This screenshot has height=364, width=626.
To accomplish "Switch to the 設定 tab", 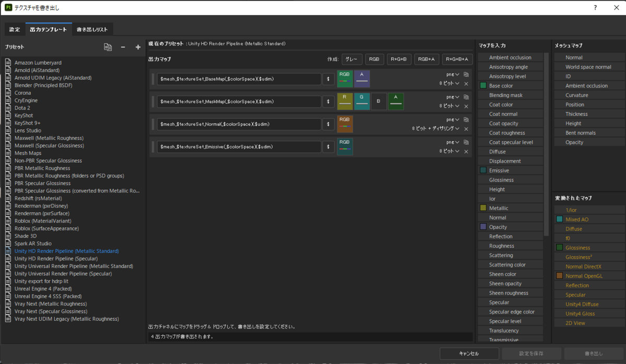I will (x=15, y=29).
